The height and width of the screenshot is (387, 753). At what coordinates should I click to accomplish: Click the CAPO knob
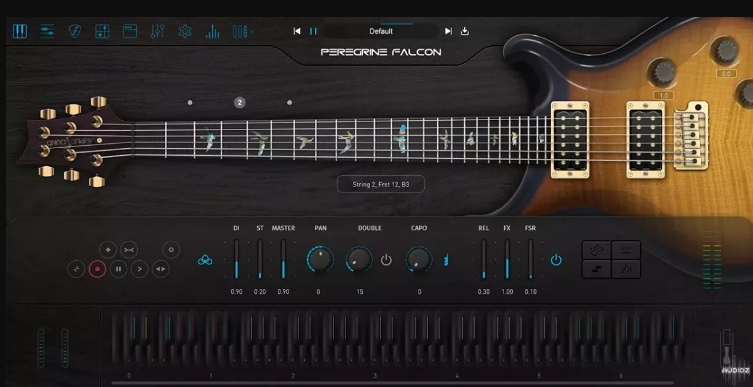click(419, 260)
